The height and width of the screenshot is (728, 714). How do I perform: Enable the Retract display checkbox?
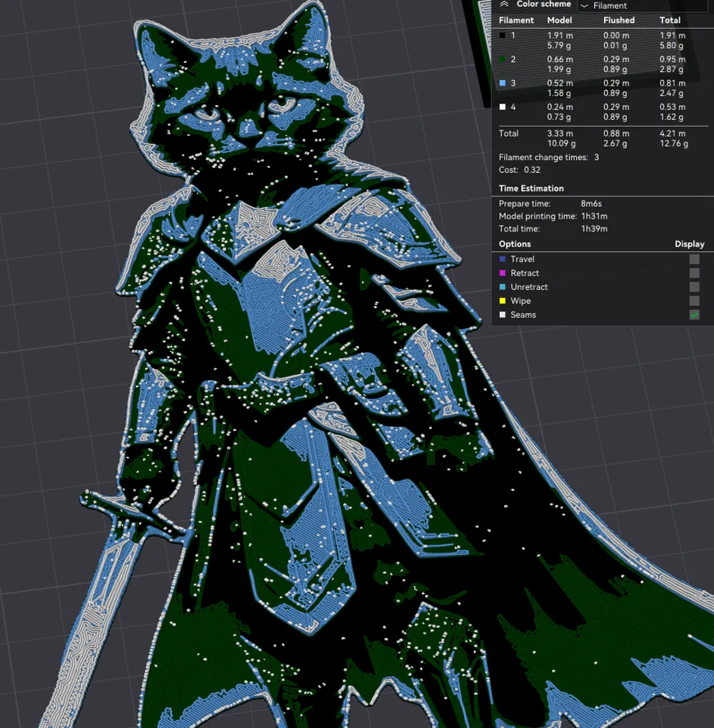(694, 273)
